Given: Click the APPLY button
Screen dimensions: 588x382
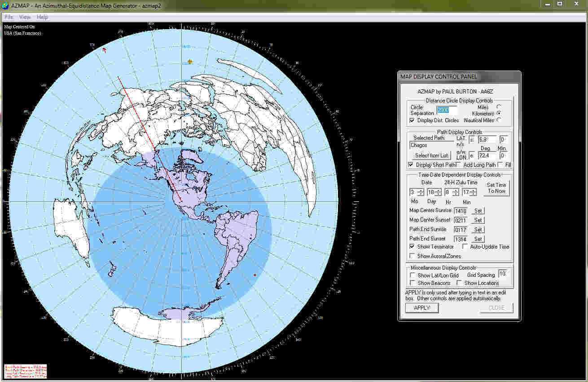Looking at the screenshot, I should click(422, 308).
